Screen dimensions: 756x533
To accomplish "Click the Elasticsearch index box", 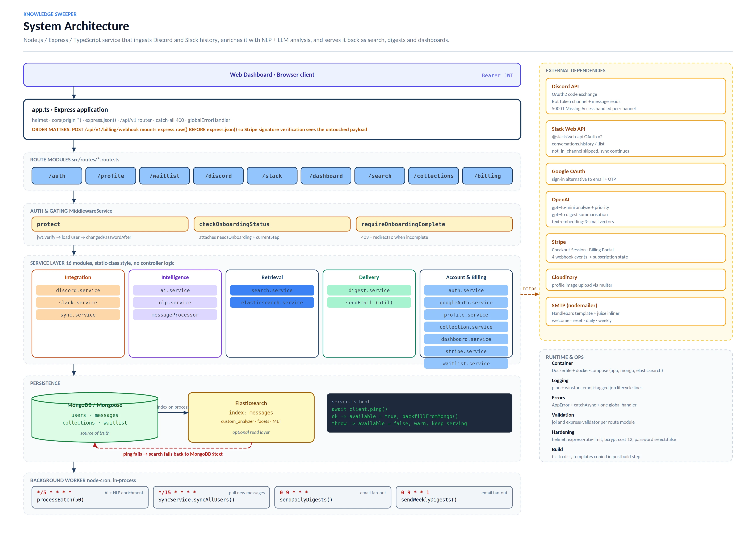I will point(251,417).
